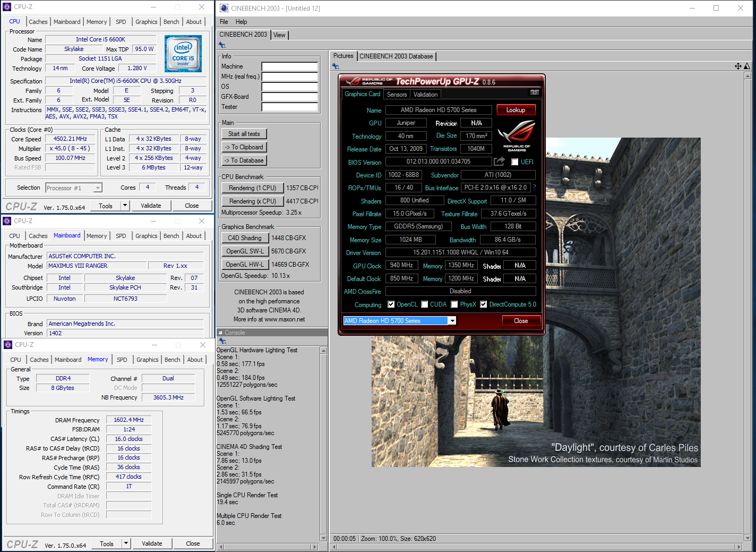This screenshot has width=756, height=552.
Task: Click the Console horizontal scrollbar left arrow
Action: click(x=221, y=547)
